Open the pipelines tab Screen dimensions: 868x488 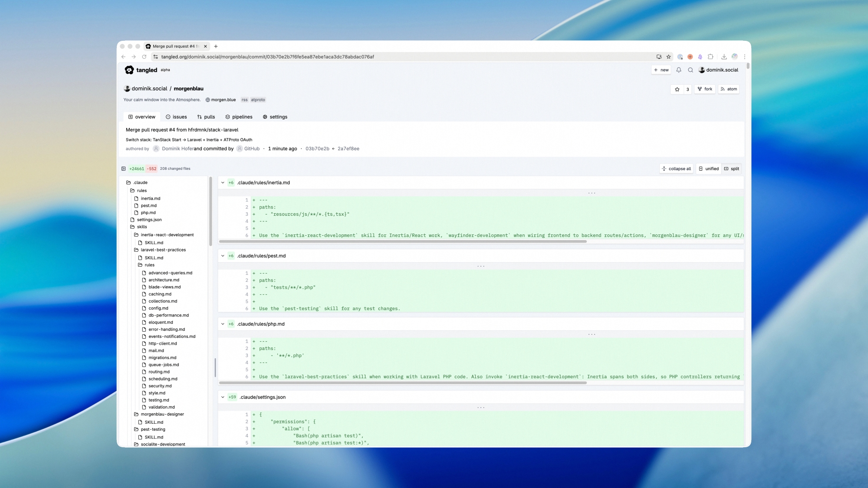(x=239, y=117)
